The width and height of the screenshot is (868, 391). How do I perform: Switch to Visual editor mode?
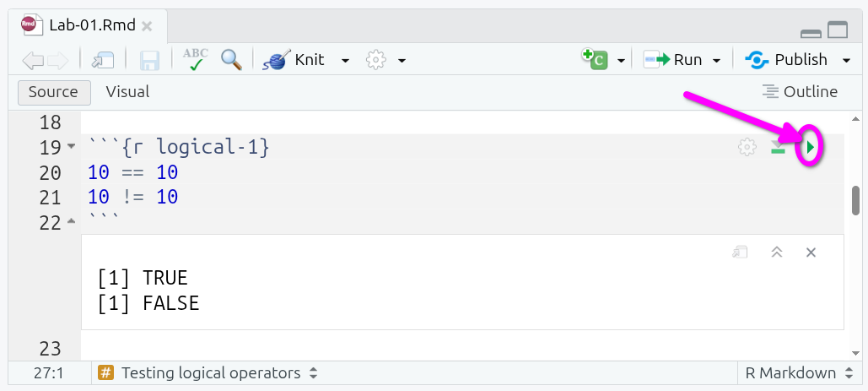tap(127, 92)
